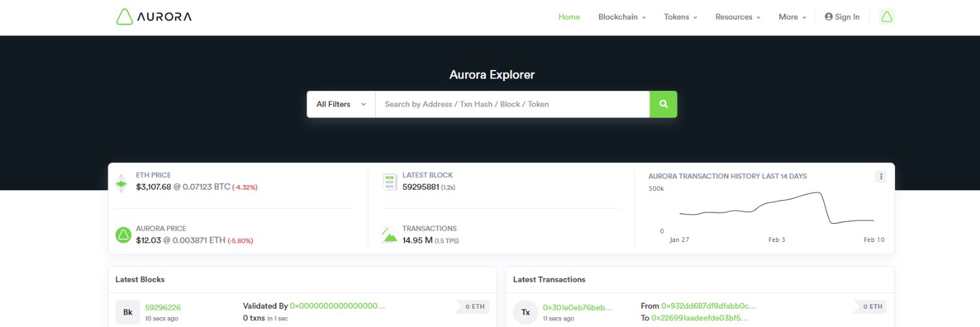
Task: Click the Bk block badge for 59296226
Action: [128, 312]
